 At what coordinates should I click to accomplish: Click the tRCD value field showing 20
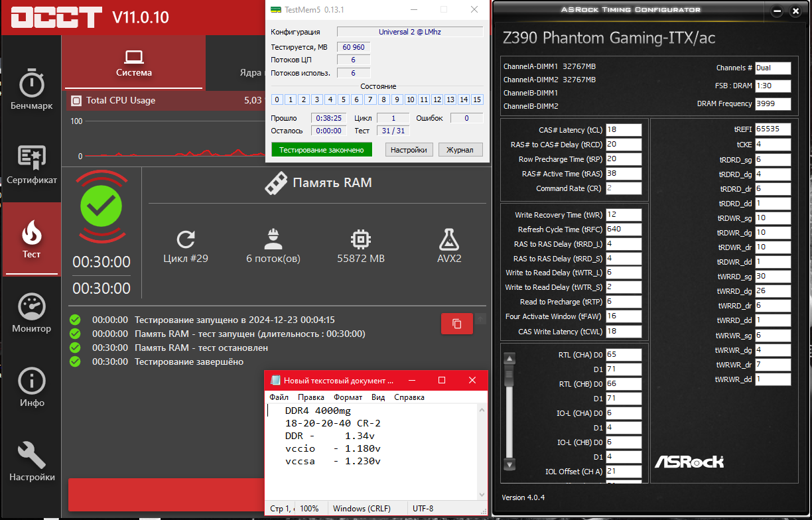(x=623, y=145)
